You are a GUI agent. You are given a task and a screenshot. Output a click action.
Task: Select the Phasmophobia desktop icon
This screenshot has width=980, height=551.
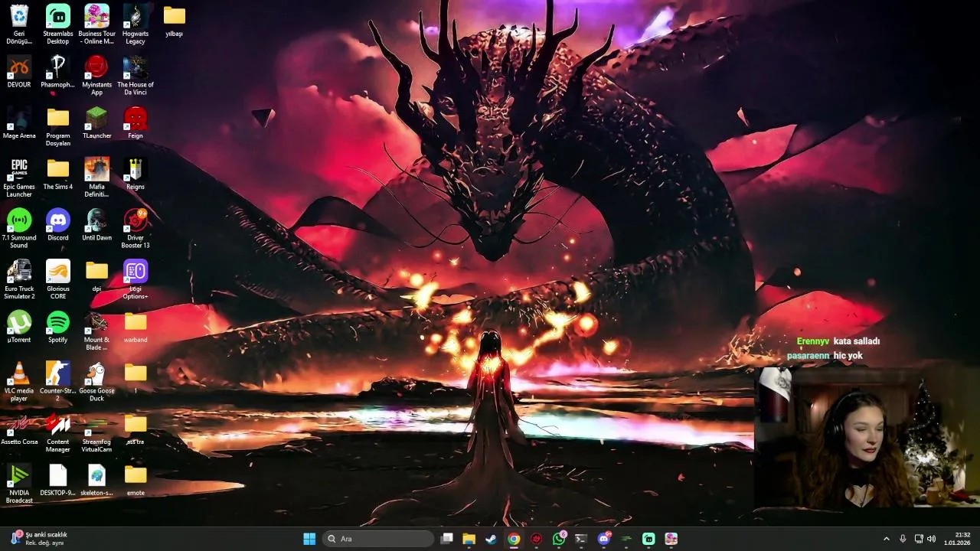point(58,71)
